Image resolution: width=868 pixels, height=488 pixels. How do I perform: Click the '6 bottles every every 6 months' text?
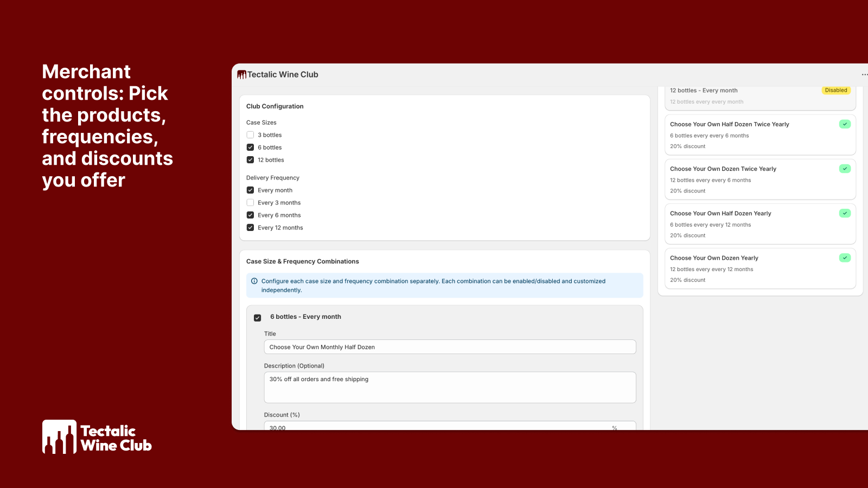point(710,136)
